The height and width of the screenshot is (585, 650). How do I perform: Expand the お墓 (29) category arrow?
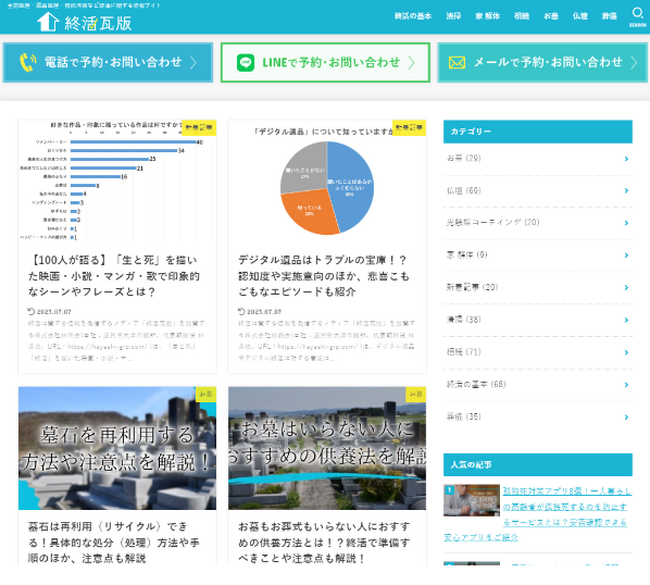(x=626, y=159)
